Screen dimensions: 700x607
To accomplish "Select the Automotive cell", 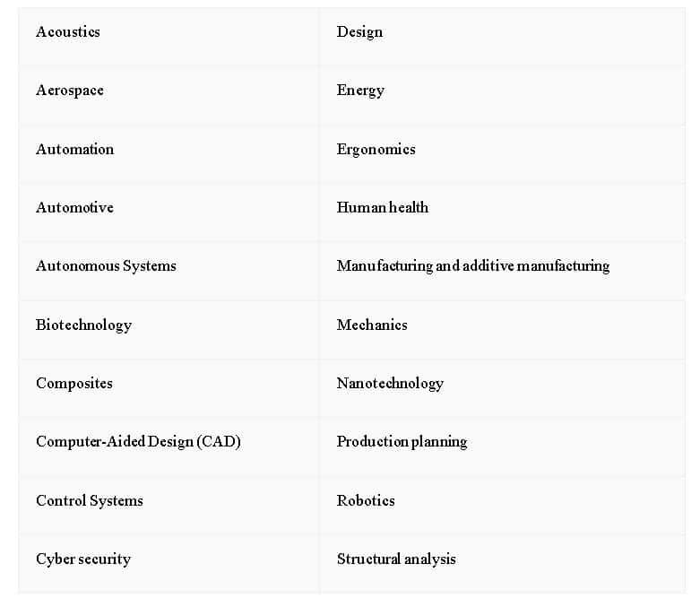I will pyautogui.click(x=75, y=208).
